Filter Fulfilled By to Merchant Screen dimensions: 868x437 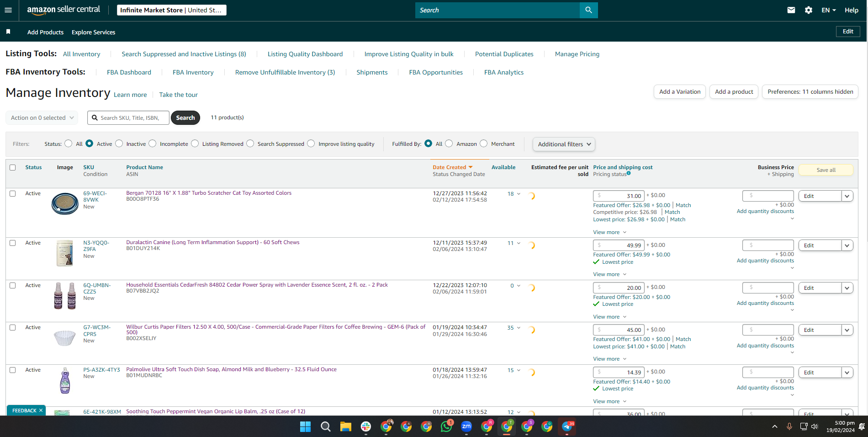484,144
